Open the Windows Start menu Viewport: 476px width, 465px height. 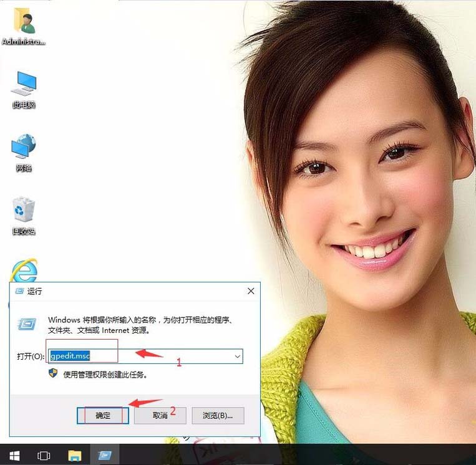coord(14,455)
